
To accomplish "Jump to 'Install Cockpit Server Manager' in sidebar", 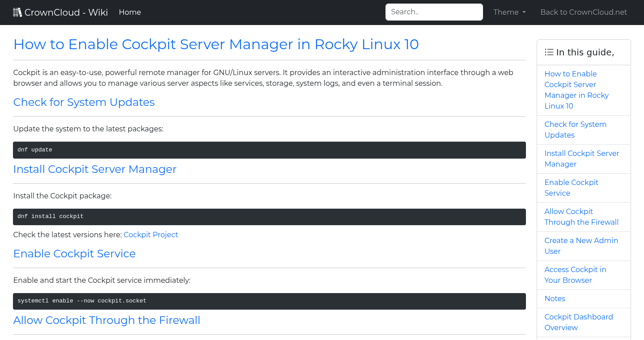I will 582,159.
